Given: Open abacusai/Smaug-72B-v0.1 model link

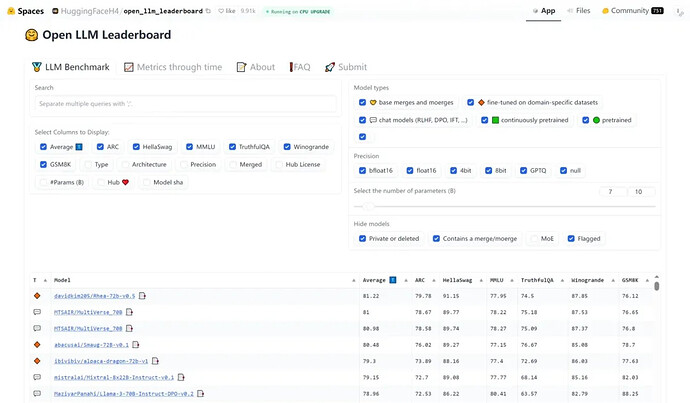Looking at the screenshot, I should 91,344.
